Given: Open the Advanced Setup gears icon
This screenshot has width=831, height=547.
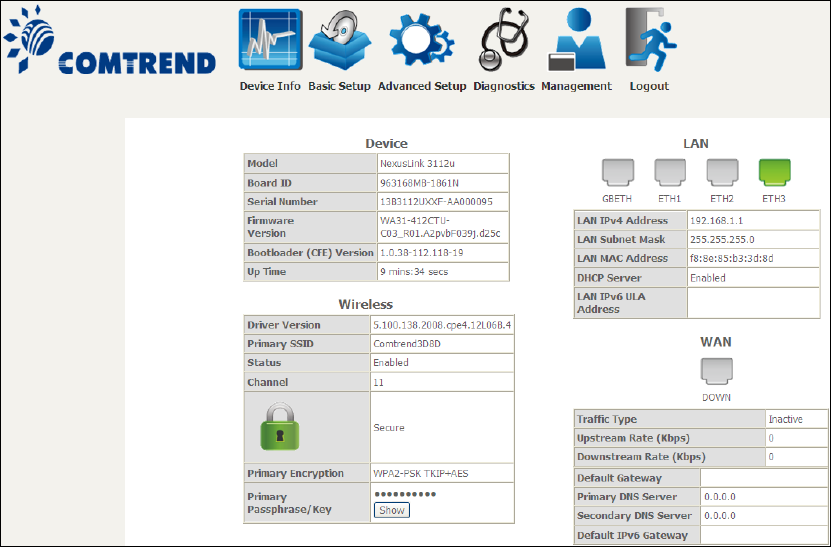Looking at the screenshot, I should point(422,40).
